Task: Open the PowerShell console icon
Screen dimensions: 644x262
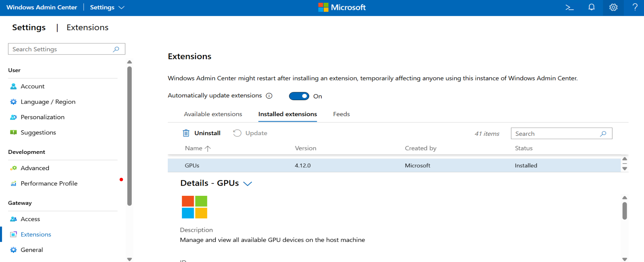Action: click(x=569, y=7)
